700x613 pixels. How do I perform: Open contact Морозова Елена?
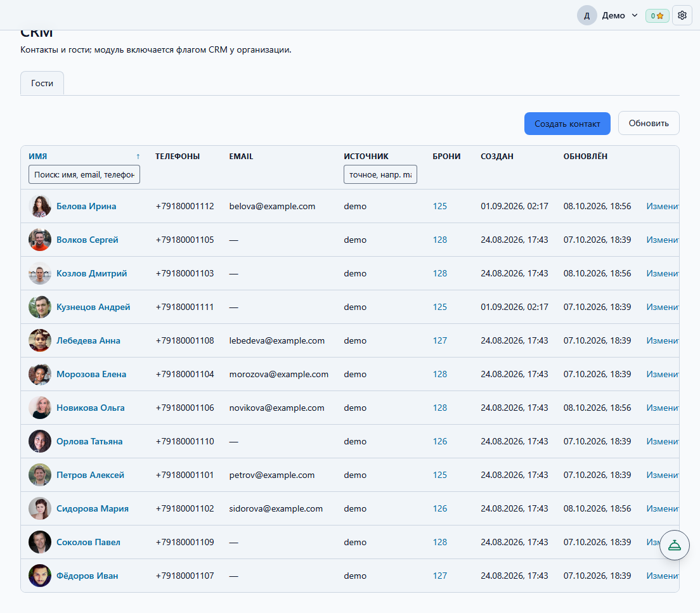coord(91,374)
